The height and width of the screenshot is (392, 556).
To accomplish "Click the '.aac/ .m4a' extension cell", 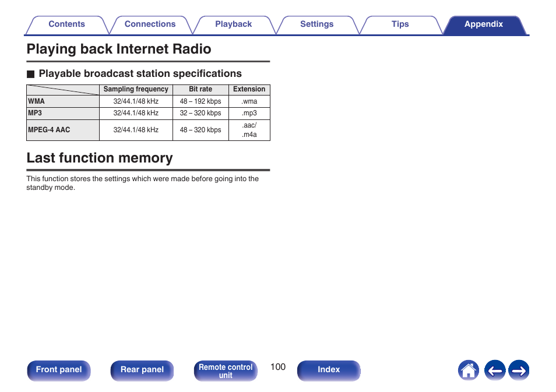I will click(x=249, y=130).
